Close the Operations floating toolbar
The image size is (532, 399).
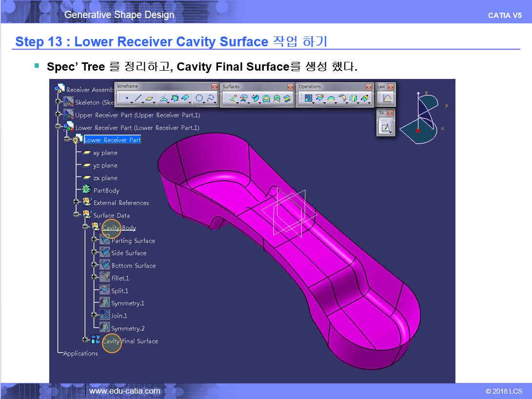(369, 87)
